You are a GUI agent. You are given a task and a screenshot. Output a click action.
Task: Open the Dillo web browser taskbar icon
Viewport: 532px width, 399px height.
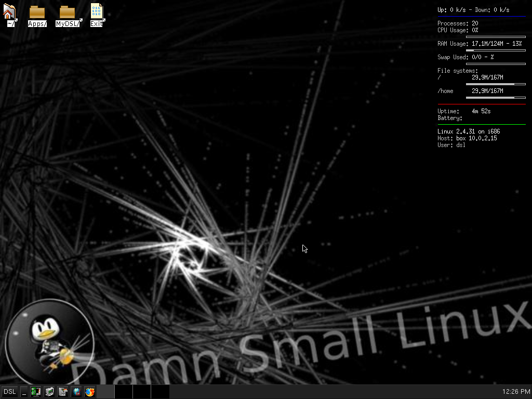pyautogui.click(x=76, y=391)
